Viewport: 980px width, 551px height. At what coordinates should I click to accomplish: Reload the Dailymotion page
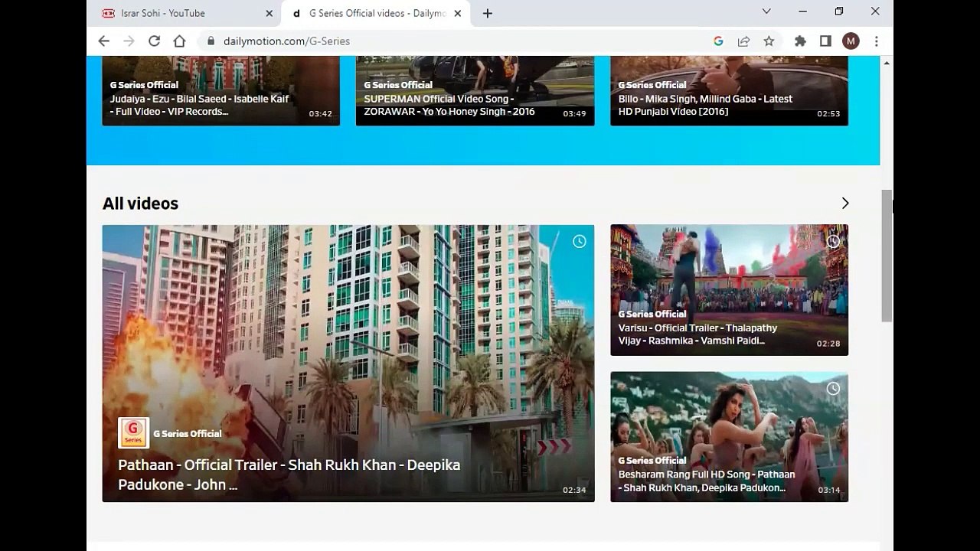154,41
